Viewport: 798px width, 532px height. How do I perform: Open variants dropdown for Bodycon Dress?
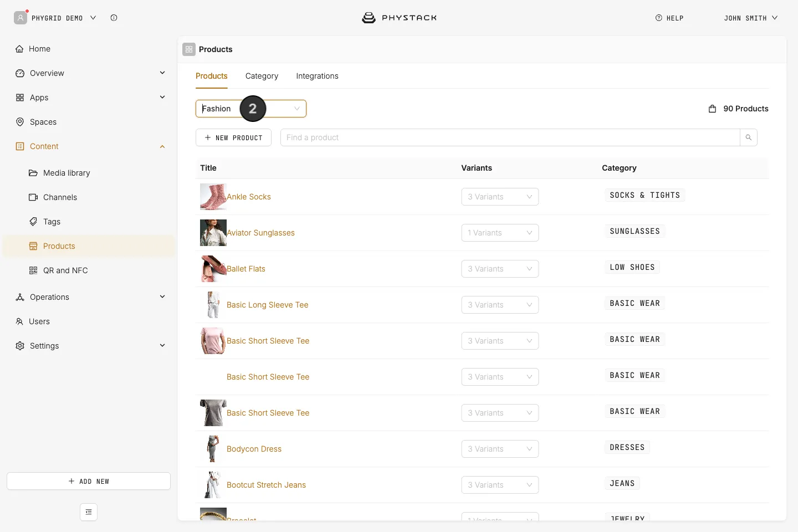pos(500,449)
